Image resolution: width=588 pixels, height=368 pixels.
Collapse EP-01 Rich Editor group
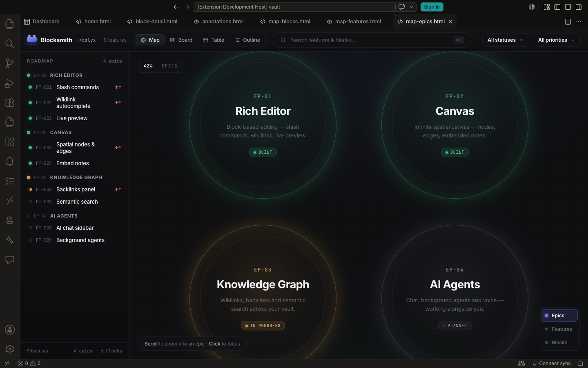75,75
